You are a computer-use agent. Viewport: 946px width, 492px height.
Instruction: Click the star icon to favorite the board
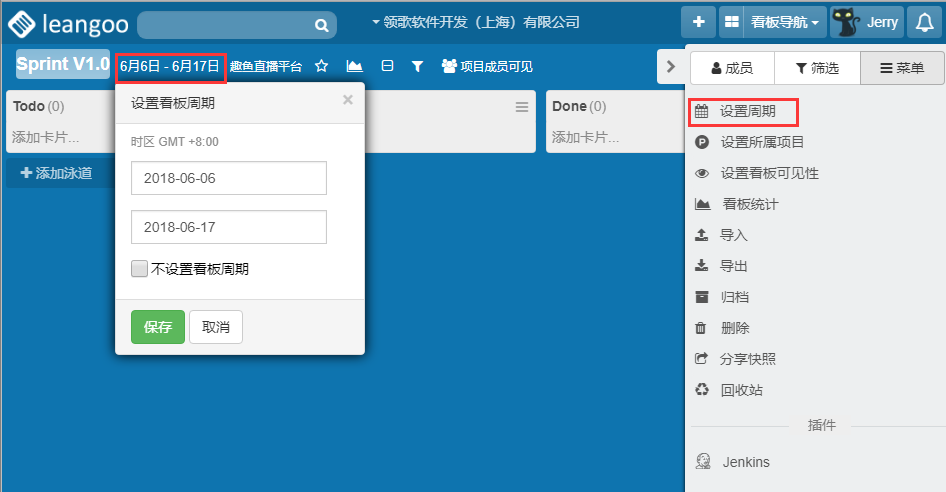click(x=321, y=66)
